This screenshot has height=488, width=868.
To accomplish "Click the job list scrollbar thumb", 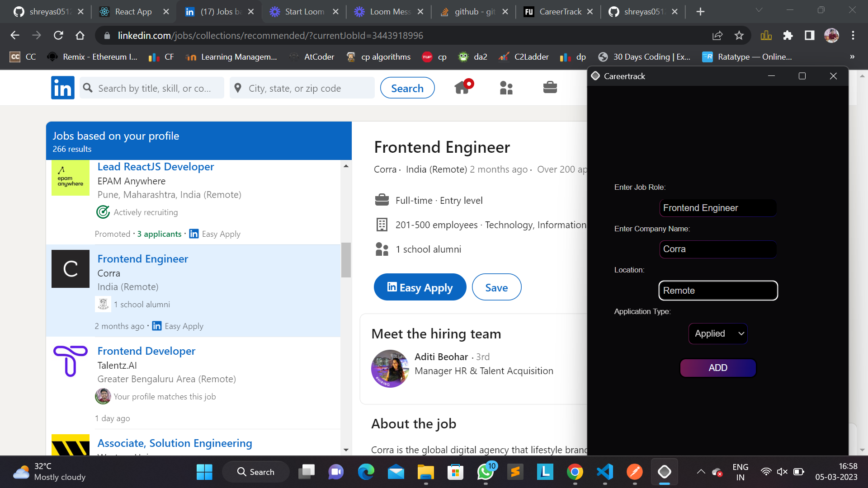I will [x=346, y=260].
